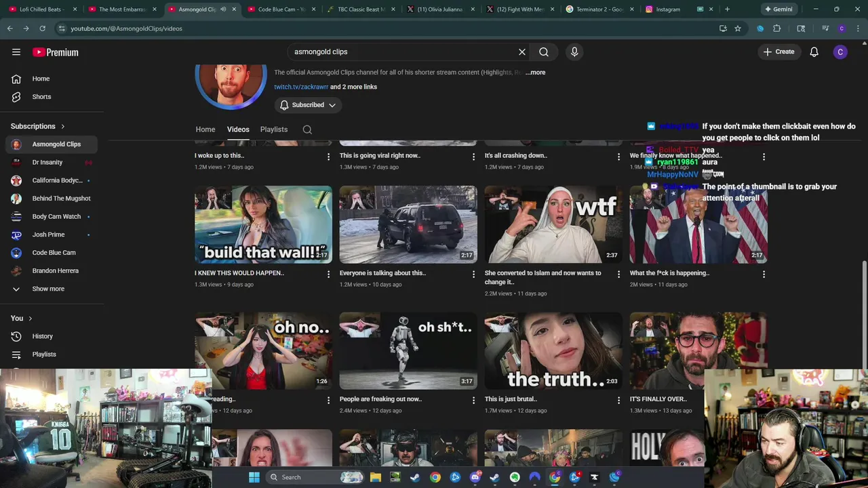Expand channel description with ...more
Screen dimensions: 868x488
pos(535,72)
